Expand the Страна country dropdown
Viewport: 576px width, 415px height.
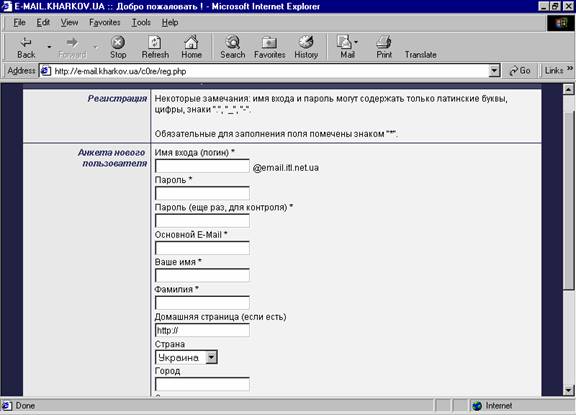click(212, 357)
